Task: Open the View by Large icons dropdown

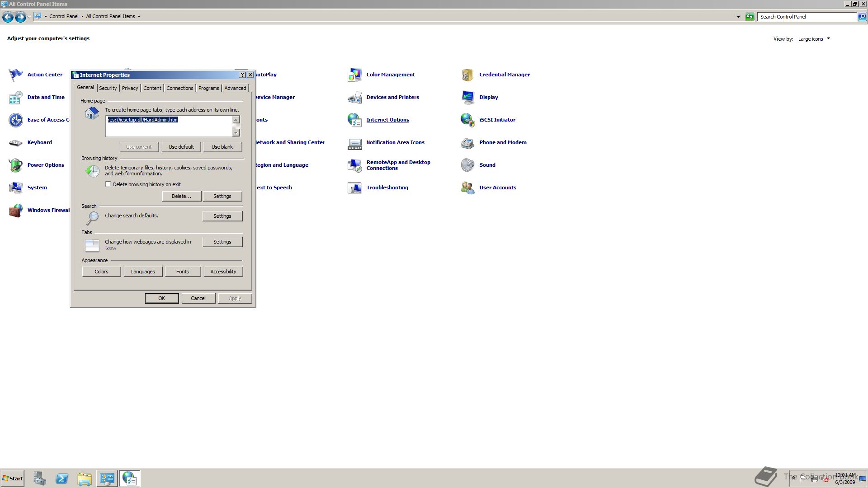Action: coord(814,39)
